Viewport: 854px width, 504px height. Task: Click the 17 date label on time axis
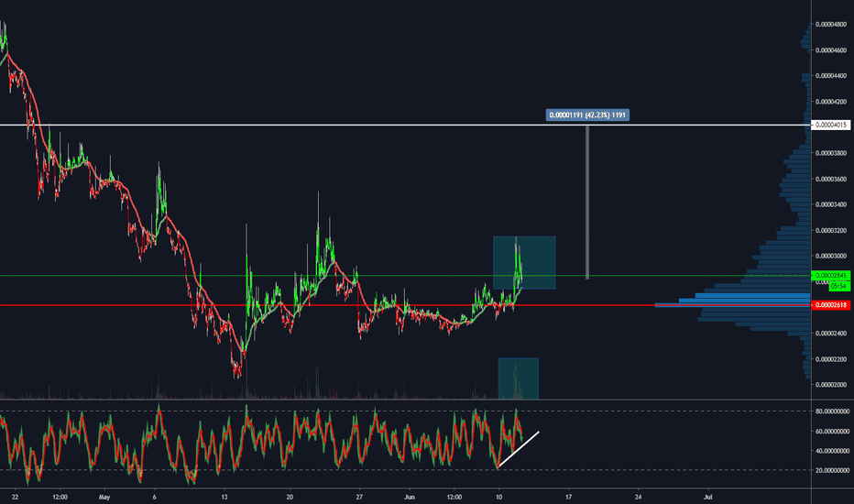click(569, 497)
